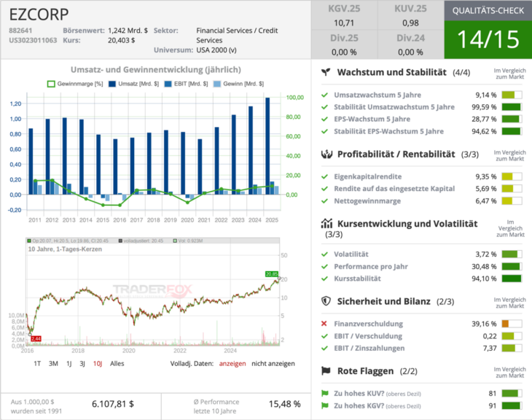
Task: Toggle the Gewinnmarge [%] legend series
Action: [x=74, y=84]
